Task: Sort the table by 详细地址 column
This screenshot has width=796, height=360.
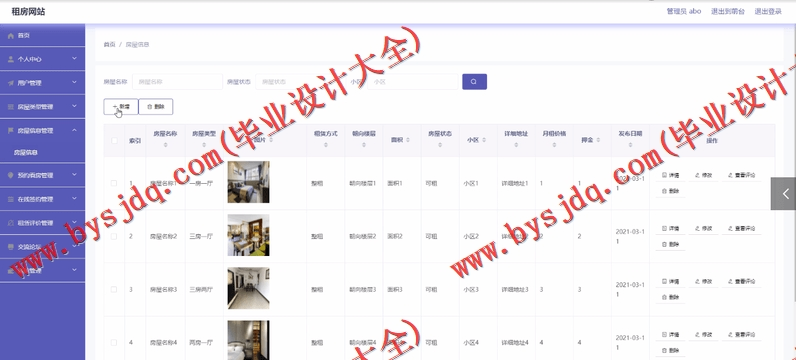Action: click(516, 145)
